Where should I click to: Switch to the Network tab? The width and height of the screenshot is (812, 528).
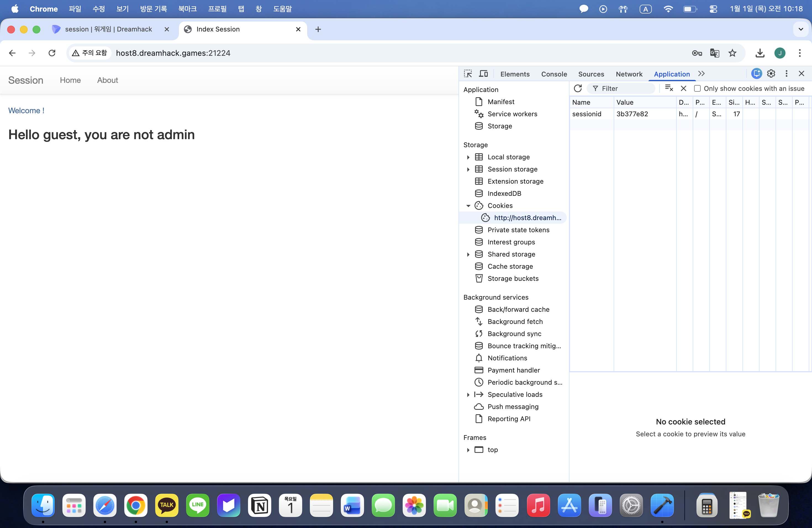tap(629, 74)
